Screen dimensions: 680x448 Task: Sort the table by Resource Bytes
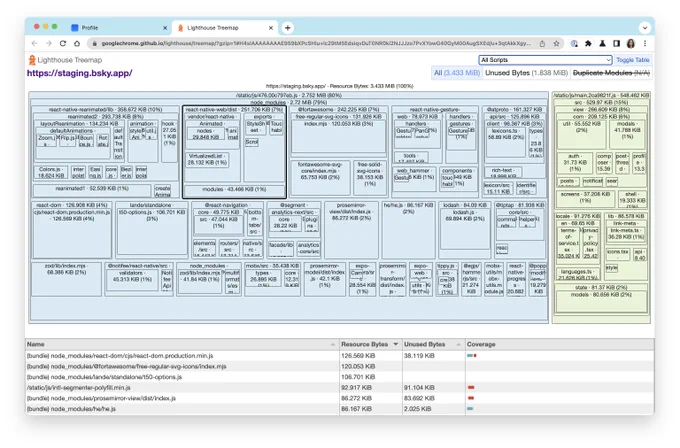(x=370, y=344)
